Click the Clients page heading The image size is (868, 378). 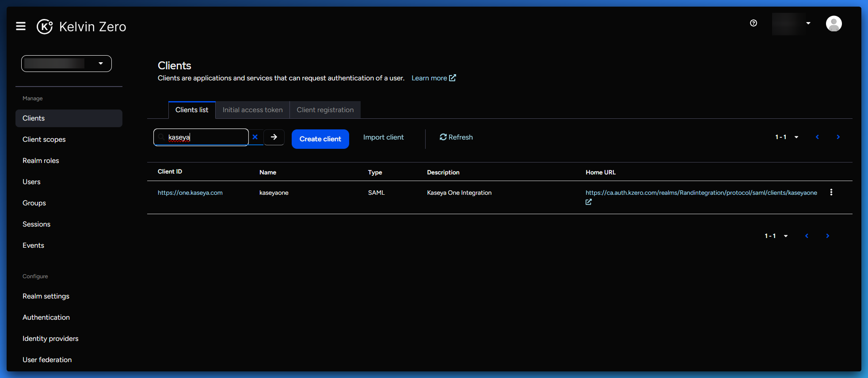[175, 65]
